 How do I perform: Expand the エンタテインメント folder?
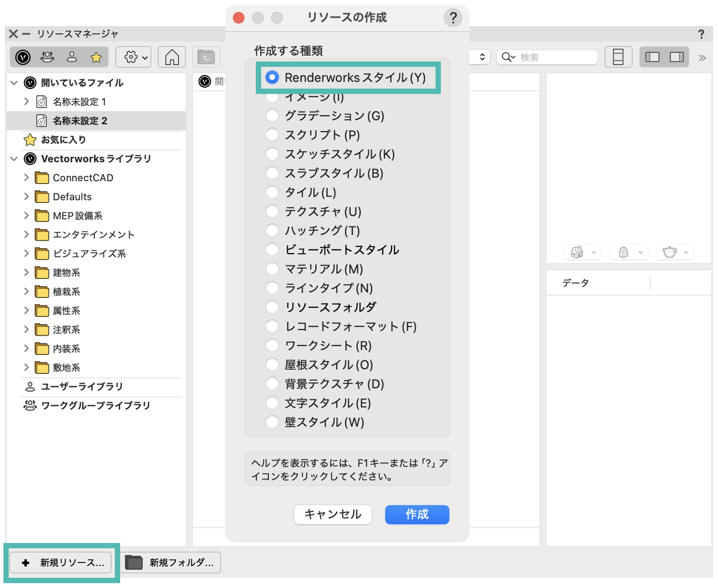click(26, 234)
